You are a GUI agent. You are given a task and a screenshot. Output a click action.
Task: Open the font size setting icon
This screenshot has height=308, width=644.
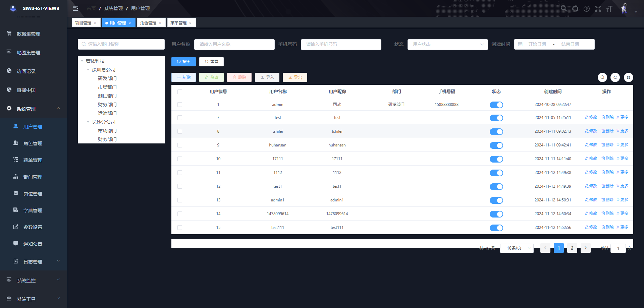(x=609, y=9)
